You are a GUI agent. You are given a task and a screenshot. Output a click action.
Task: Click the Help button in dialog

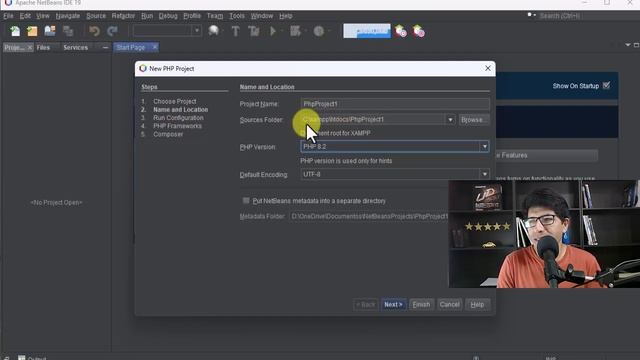click(477, 304)
